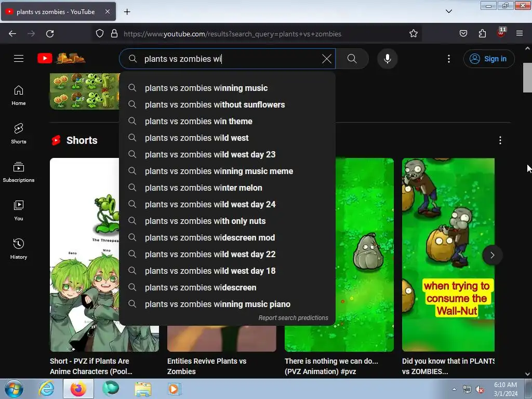Go to Home in the sidebar
Screen dimensions: 532x399
19,96
